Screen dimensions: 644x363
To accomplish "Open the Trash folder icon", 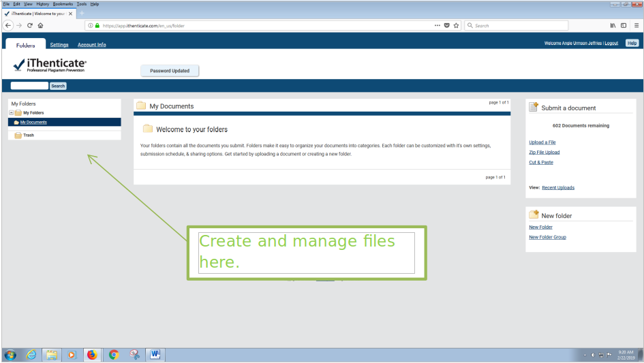I will click(18, 136).
